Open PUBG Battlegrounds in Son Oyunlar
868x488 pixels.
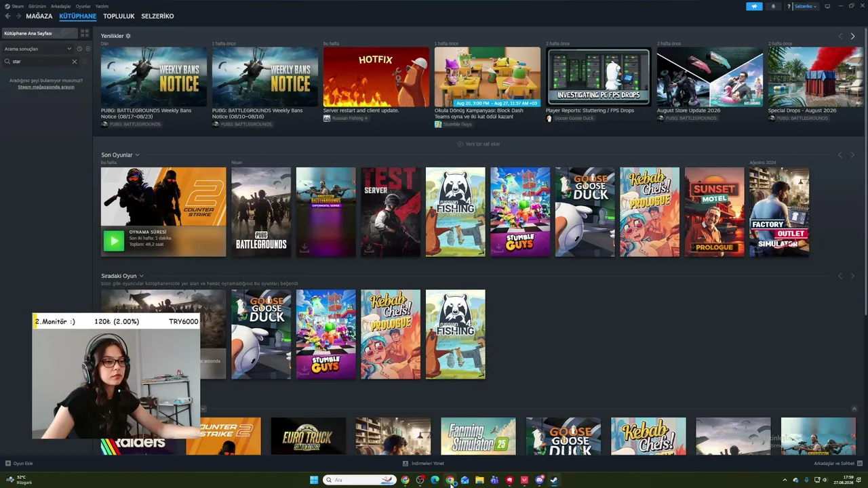click(x=261, y=212)
